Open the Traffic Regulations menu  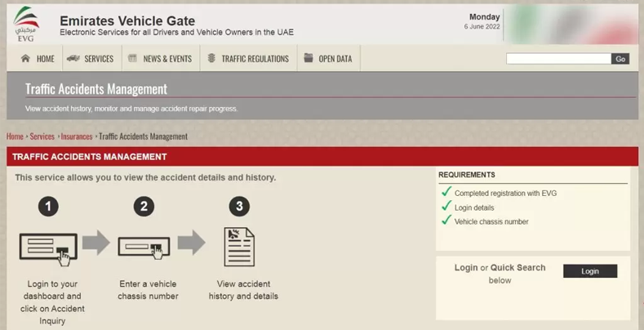click(255, 59)
